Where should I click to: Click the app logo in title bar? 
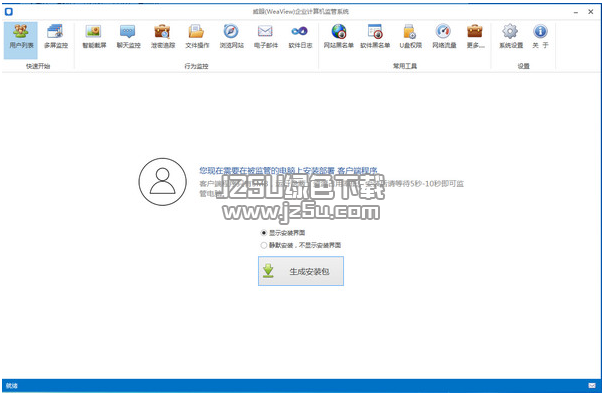click(8, 12)
